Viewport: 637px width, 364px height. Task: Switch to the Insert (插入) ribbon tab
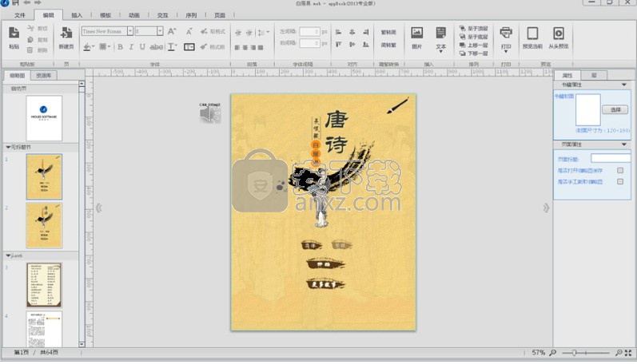[77, 15]
